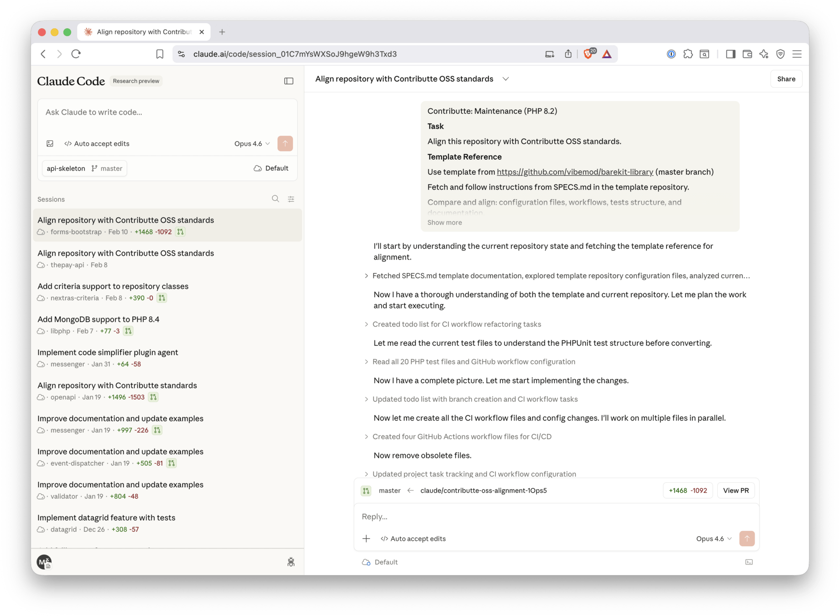Go forward in the browser history
This screenshot has width=840, height=616.
(x=59, y=54)
